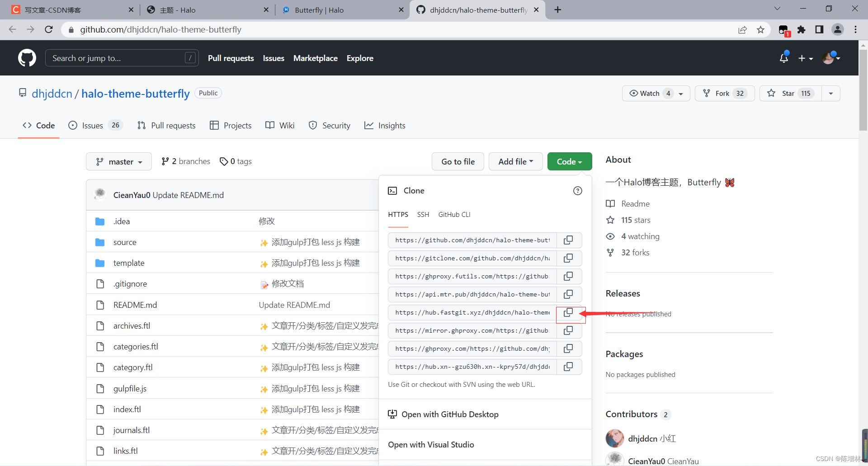868x466 pixels.
Task: Open the Readme link in About
Action: click(x=635, y=204)
